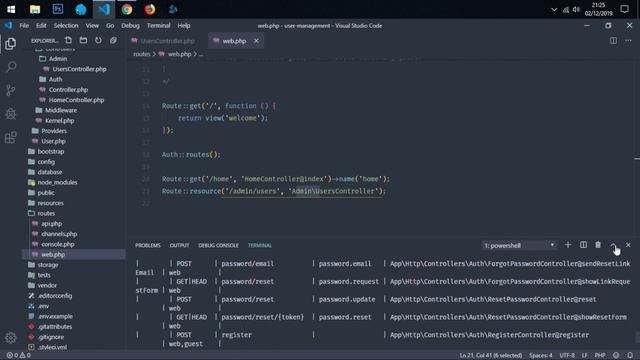Split the terminal pane
Viewport: 640px width, 360px height.
(583, 245)
